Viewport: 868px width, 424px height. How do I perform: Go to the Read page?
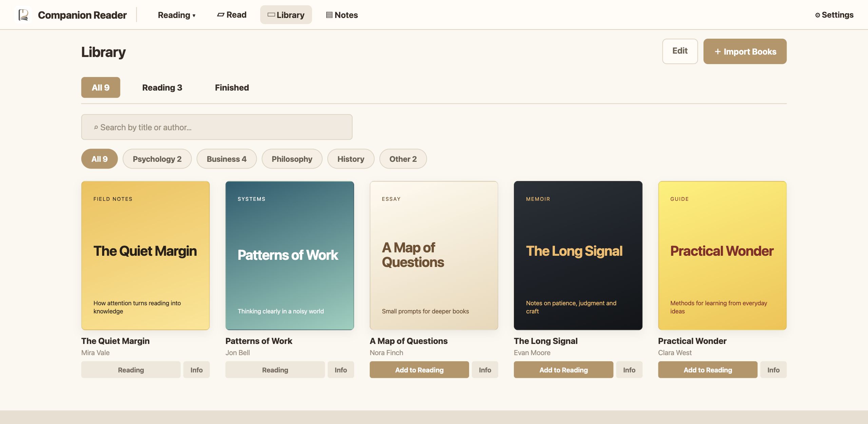[x=232, y=15]
